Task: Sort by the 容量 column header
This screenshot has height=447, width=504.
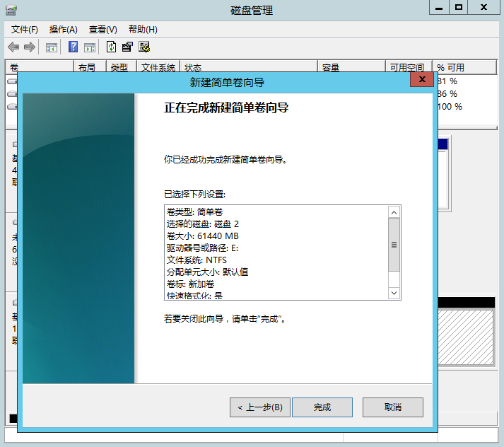Action: click(351, 67)
